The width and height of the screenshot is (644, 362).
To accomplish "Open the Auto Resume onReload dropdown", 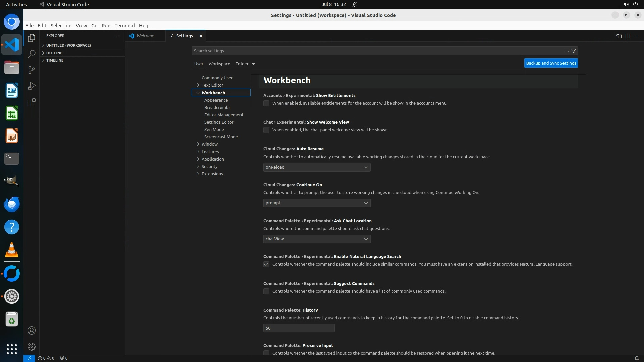I will pyautogui.click(x=317, y=167).
